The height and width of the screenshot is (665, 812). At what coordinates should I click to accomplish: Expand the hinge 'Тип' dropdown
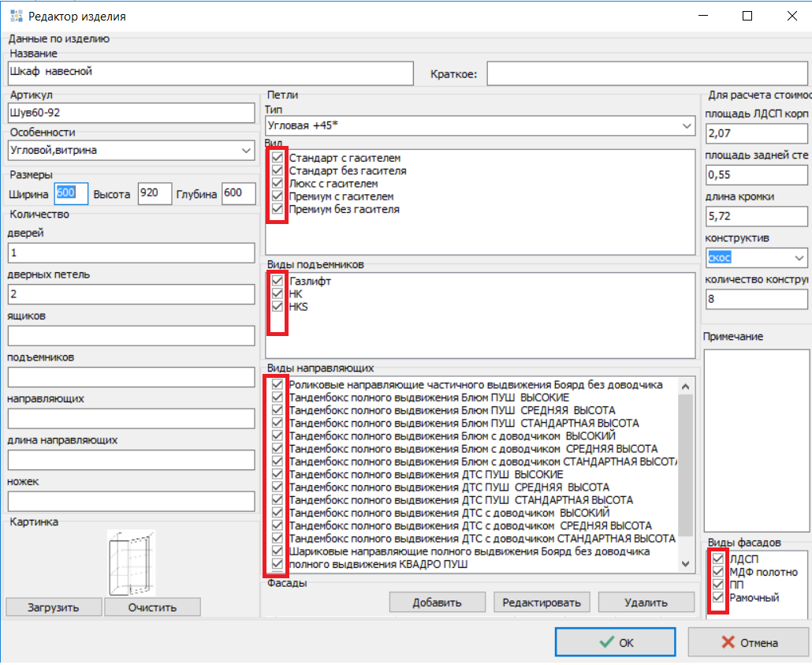click(x=685, y=125)
